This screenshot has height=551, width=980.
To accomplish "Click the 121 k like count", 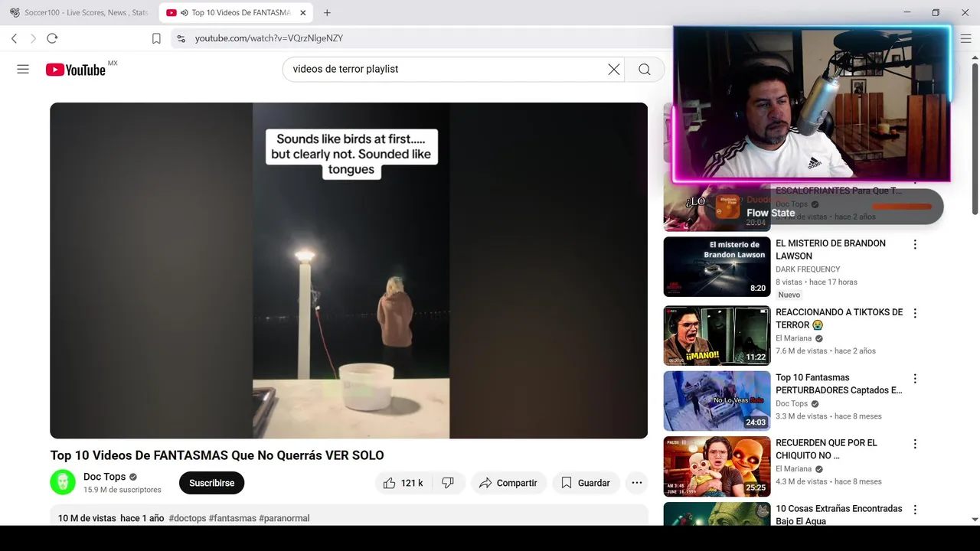I will pyautogui.click(x=412, y=483).
